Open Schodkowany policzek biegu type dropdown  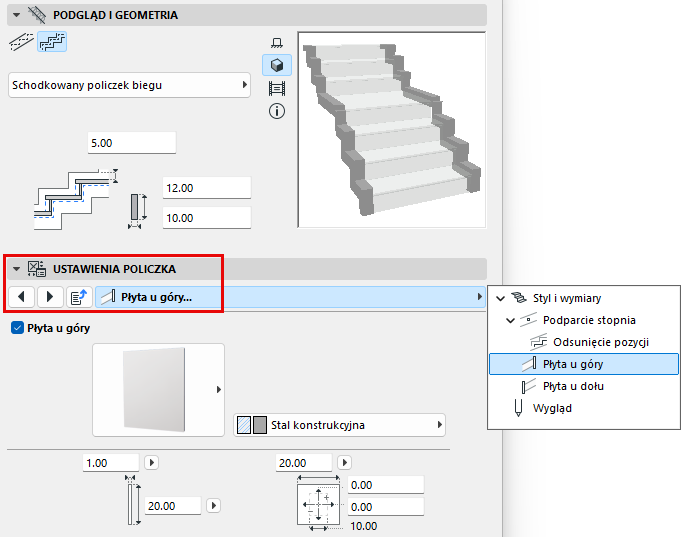click(x=129, y=85)
